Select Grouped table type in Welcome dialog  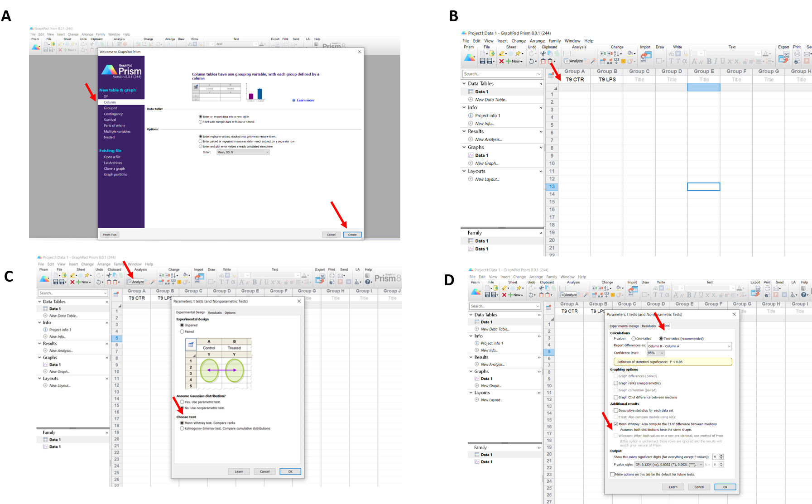click(x=111, y=108)
